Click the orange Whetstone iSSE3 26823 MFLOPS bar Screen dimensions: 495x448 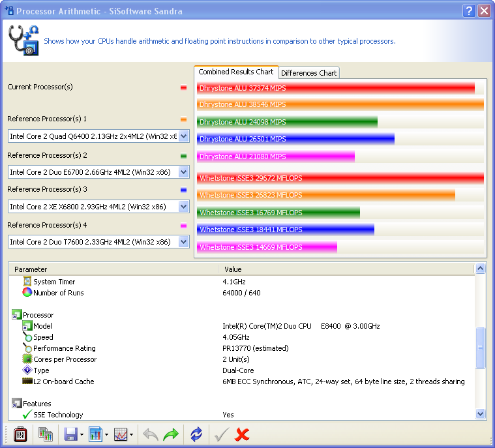click(326, 195)
